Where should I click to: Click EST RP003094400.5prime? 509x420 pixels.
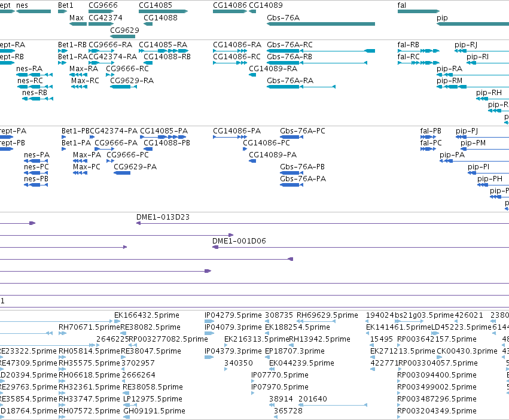(x=437, y=376)
